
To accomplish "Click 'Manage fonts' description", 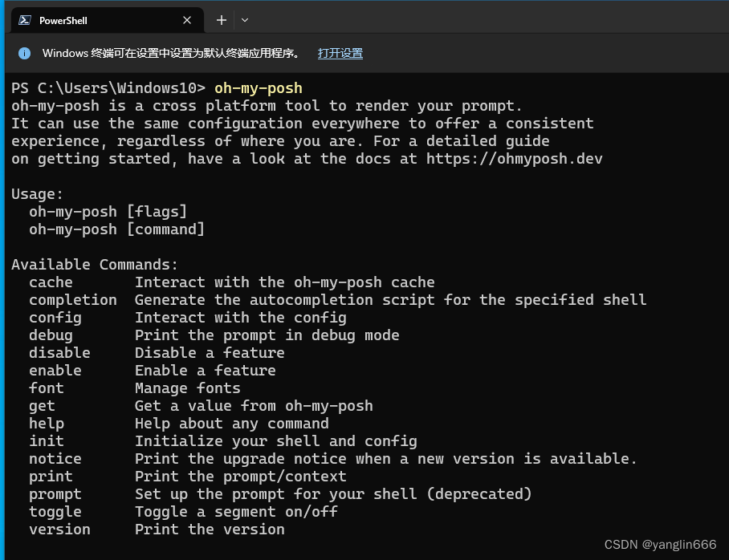I will [188, 388].
